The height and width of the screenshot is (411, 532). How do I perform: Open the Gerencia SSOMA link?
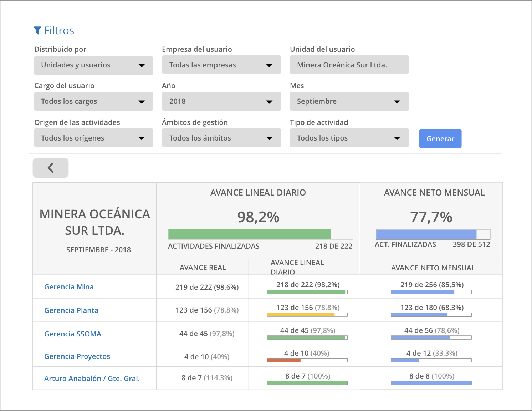click(73, 334)
